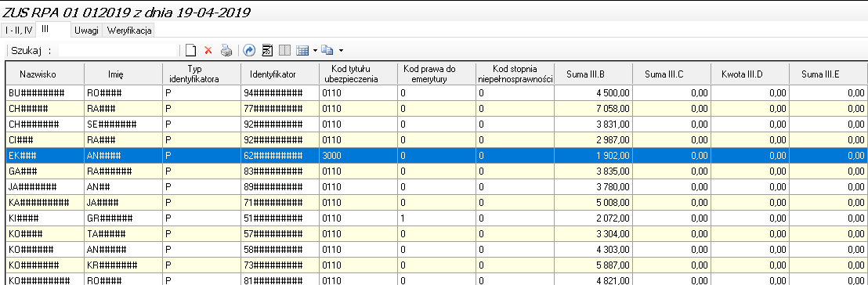Click the table grid icon
Screen dimensions: 868x285
point(302,51)
